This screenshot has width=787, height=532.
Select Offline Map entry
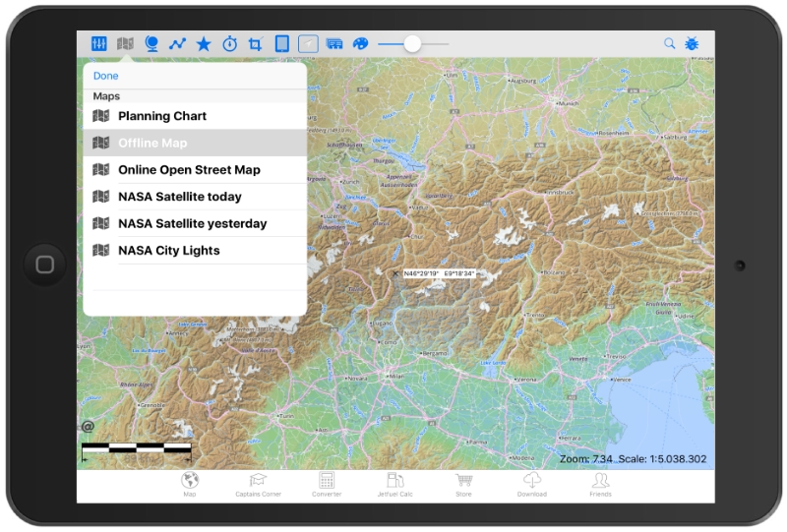(x=195, y=143)
